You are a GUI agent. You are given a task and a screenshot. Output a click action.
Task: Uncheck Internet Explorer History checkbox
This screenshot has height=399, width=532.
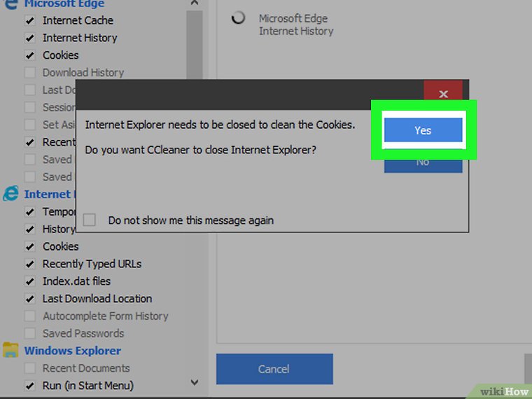pyautogui.click(x=30, y=229)
